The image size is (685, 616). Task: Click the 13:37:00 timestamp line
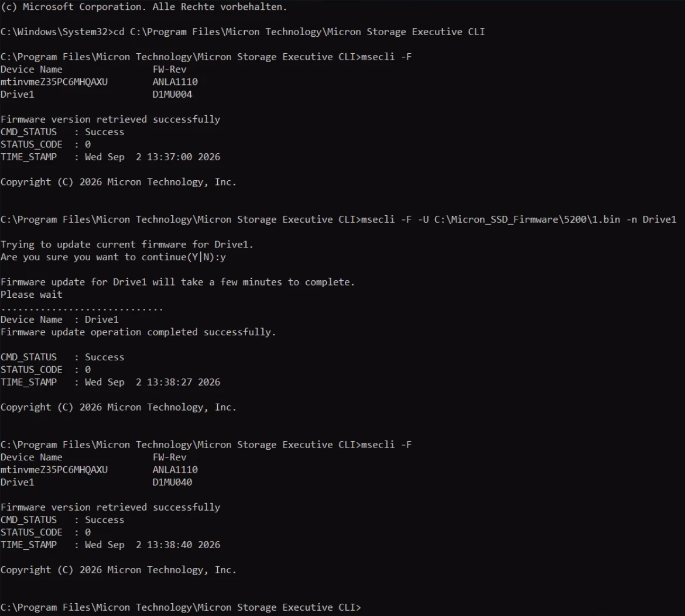pyautogui.click(x=110, y=157)
